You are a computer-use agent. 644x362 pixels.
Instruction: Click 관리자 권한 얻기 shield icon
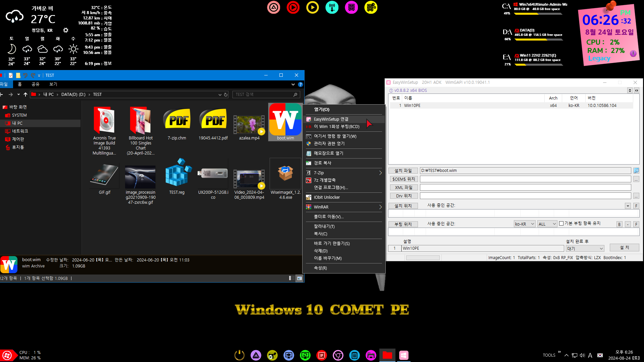tap(309, 143)
